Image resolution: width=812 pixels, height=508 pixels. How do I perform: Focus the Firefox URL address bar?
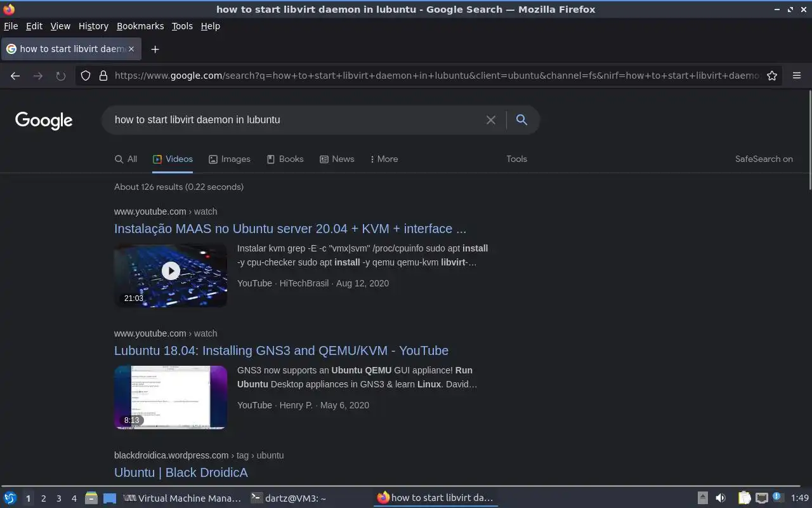click(436, 76)
